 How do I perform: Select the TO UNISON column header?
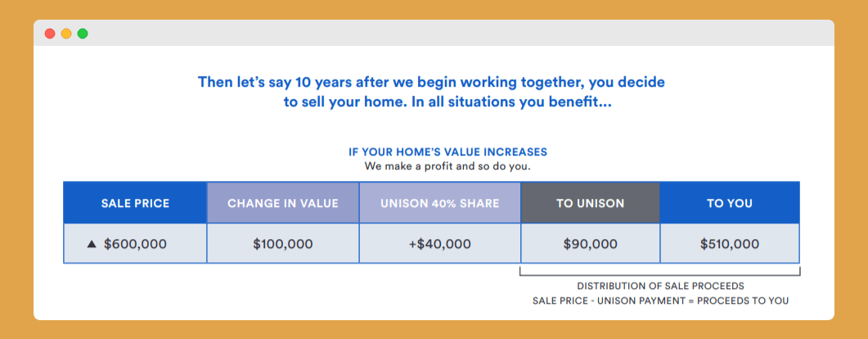(x=590, y=203)
